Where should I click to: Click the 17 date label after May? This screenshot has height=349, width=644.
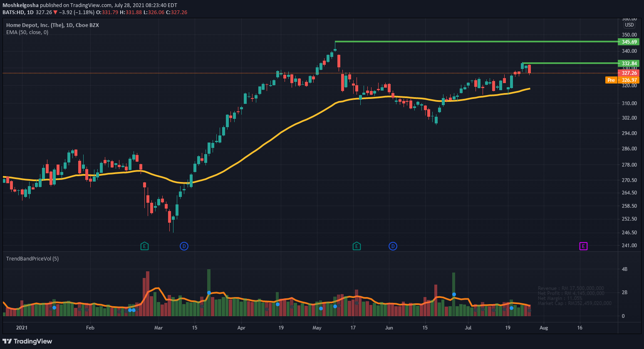coord(353,328)
